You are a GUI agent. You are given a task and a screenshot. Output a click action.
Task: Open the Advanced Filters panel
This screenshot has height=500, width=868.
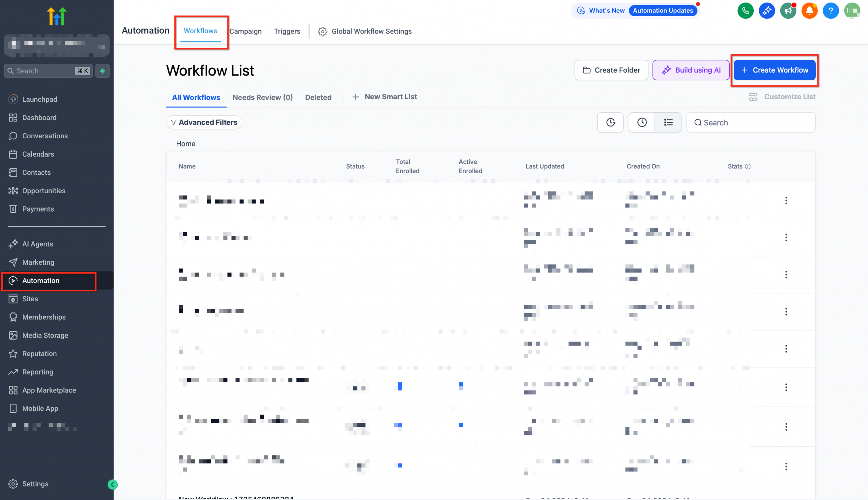204,122
